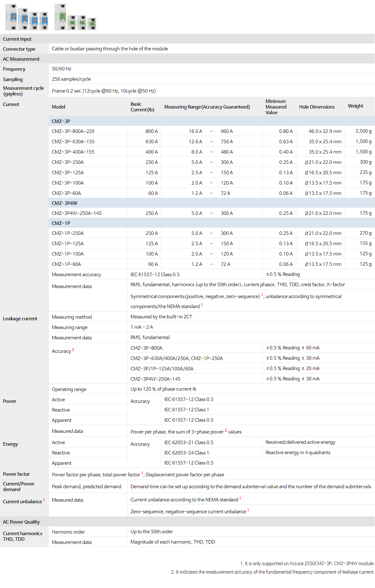Select the "50/60 Hz" frequency value
Screen dimensions: 375x588
(x=62, y=69)
